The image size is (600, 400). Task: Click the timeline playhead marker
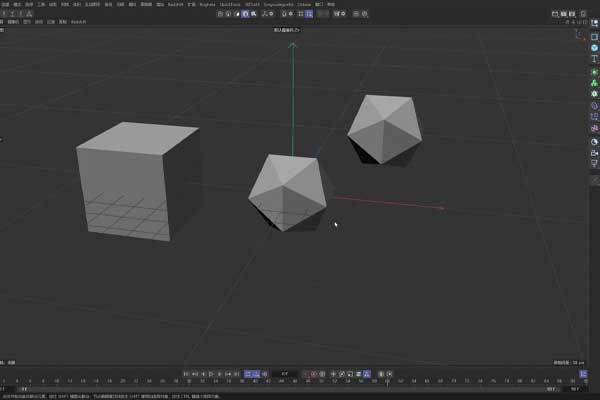[x=387, y=381]
